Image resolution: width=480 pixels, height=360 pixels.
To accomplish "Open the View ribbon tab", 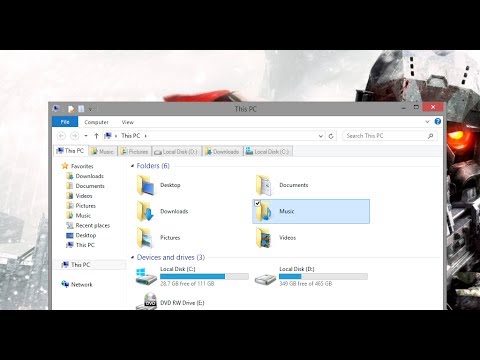I will coord(128,122).
